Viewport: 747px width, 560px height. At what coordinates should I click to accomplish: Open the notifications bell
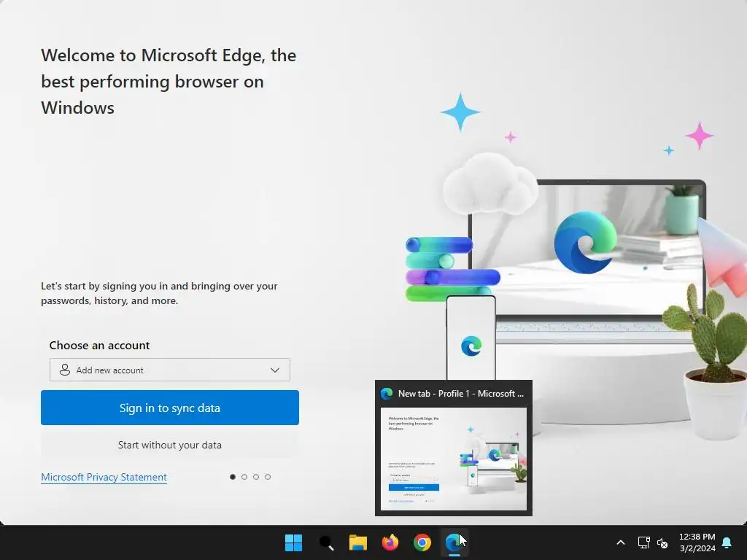pyautogui.click(x=727, y=542)
